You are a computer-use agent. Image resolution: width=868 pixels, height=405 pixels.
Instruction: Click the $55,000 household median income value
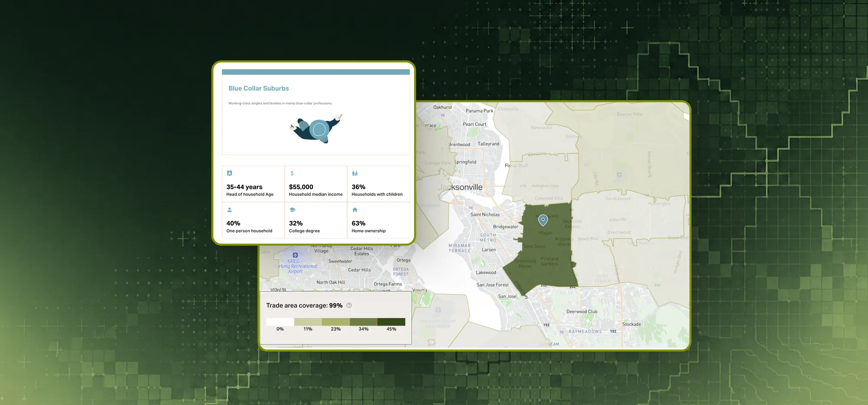click(301, 187)
